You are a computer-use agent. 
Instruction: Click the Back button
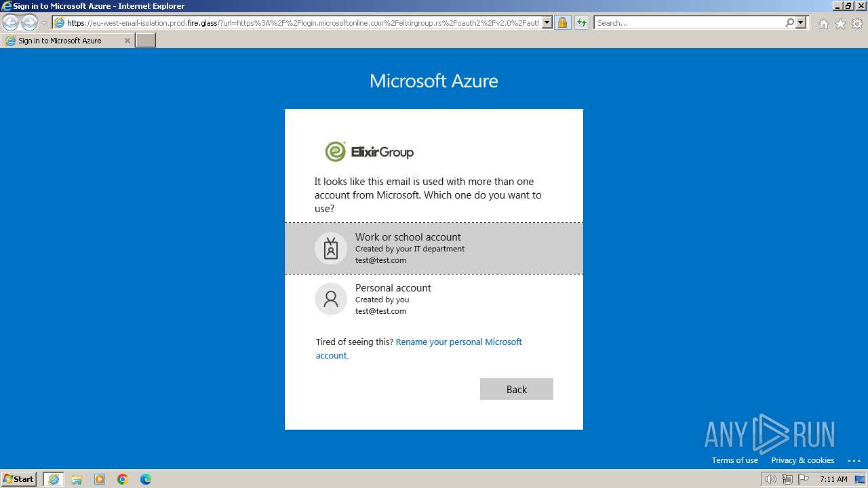517,389
